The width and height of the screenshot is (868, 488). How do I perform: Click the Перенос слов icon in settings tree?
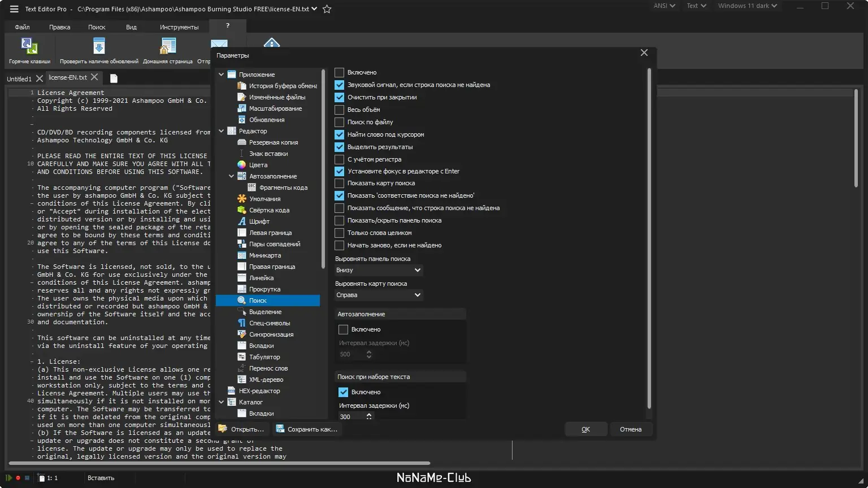tap(242, 368)
